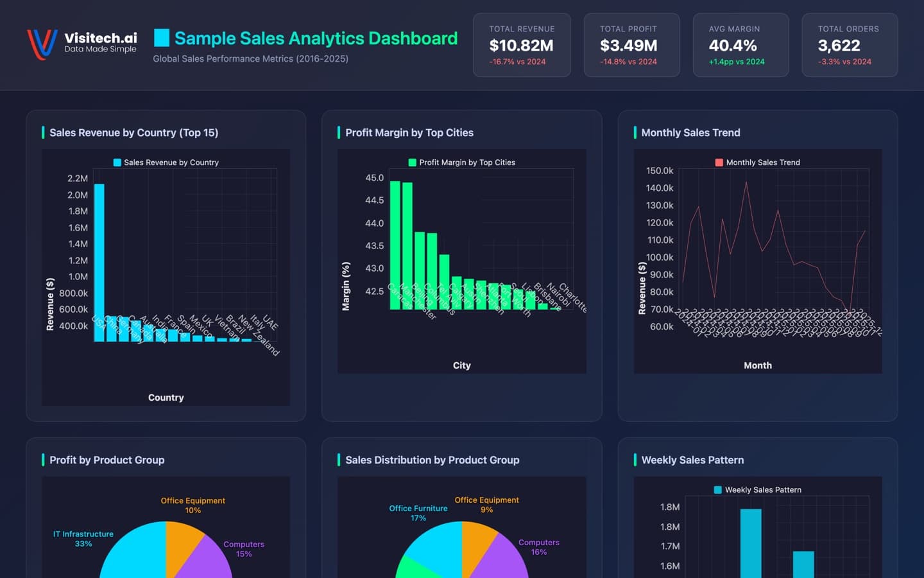The height and width of the screenshot is (578, 924).
Task: Click the Margin (%) y-axis title
Action: pos(346,286)
